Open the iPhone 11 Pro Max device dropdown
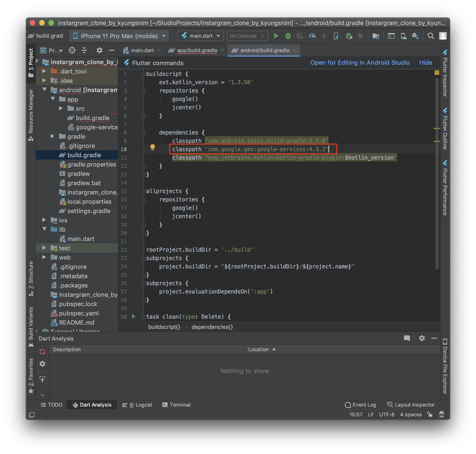Screen dimensions: 476x454 click(119, 36)
